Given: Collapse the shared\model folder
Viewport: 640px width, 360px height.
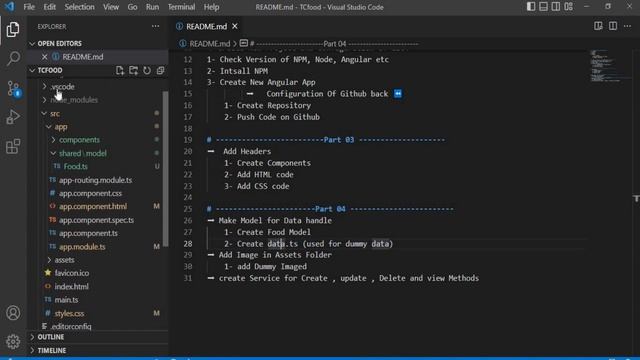Looking at the screenshot, I should click(82, 153).
